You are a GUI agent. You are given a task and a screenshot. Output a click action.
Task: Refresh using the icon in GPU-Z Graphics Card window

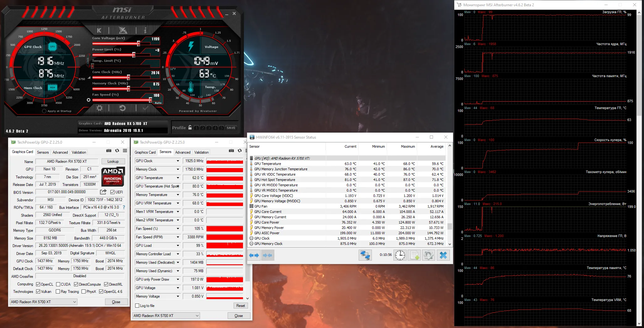coord(117,151)
